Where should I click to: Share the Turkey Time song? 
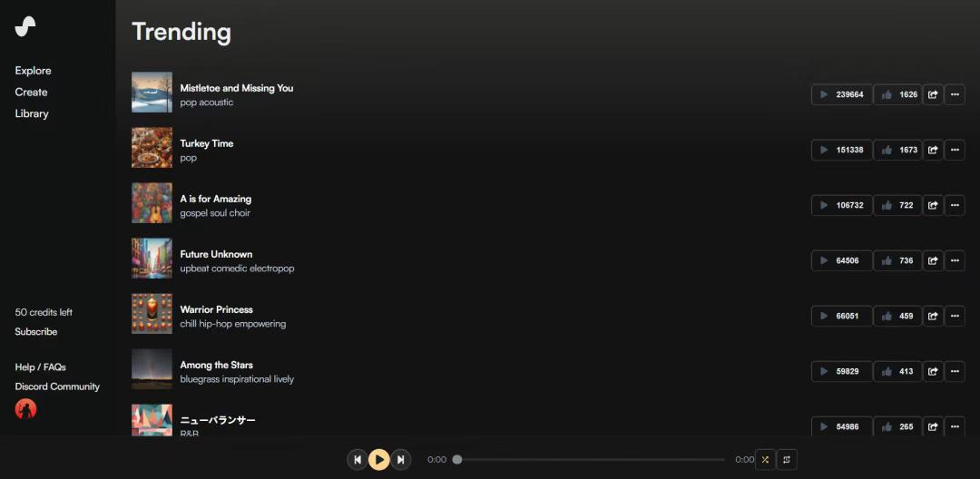pyautogui.click(x=933, y=150)
